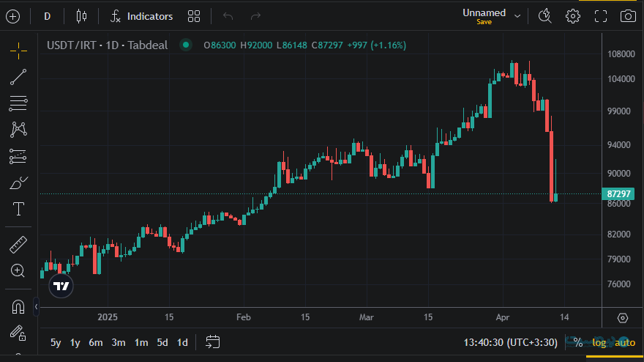Screen dimensions: 644x362
Task: Take a chart snapshot with camera icon
Action: (x=627, y=16)
